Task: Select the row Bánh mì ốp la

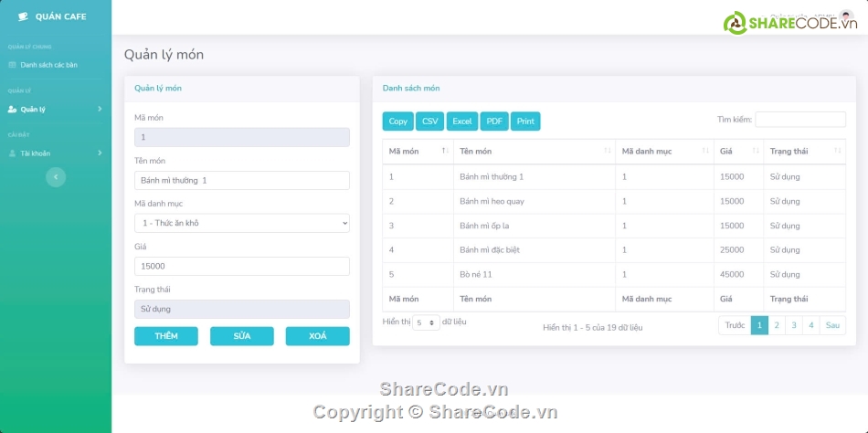Action: 614,226
